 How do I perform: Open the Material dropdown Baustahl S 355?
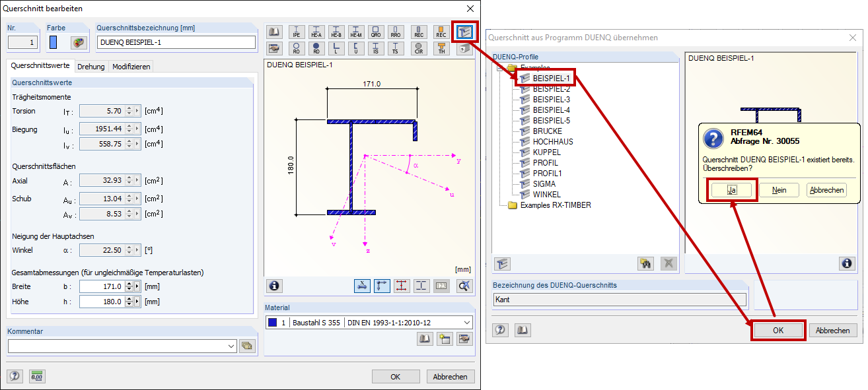pos(369,323)
